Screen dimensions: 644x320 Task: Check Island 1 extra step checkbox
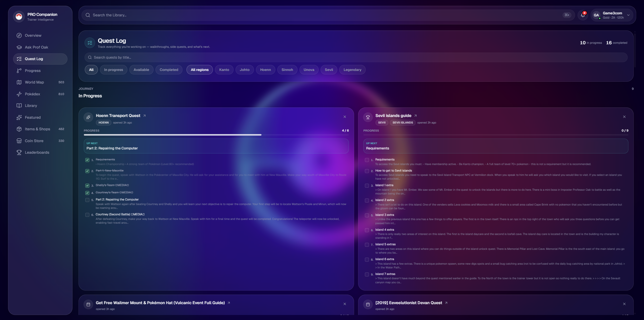(x=367, y=186)
